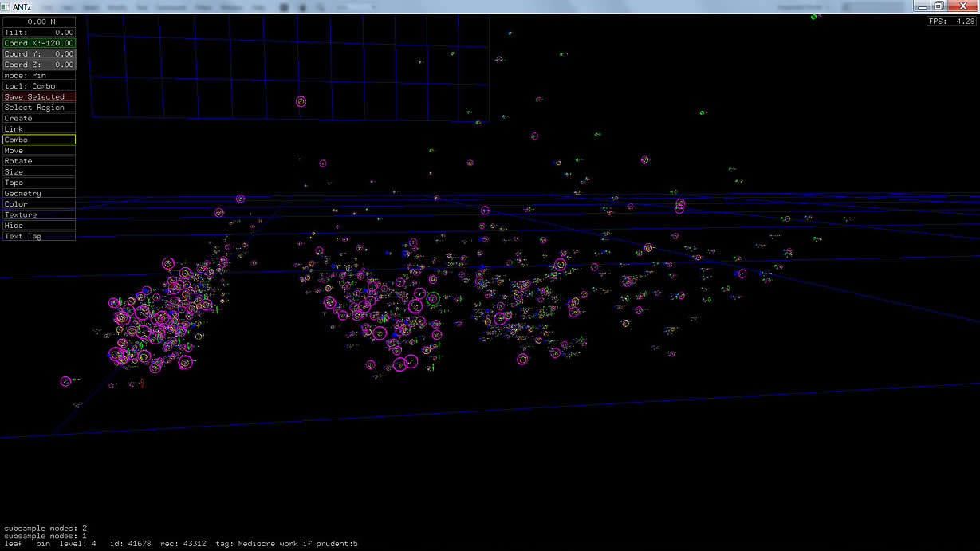Select the Create tool
980x551 pixels.
click(x=39, y=118)
